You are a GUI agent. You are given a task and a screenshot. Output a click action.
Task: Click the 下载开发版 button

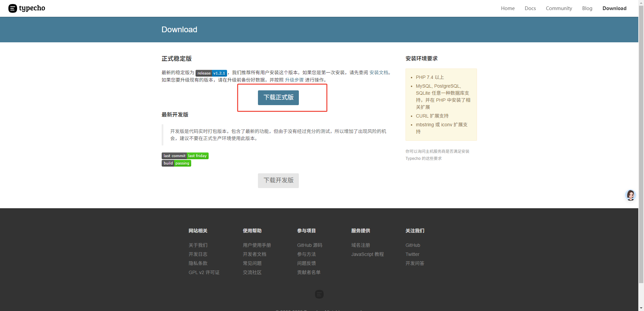click(x=278, y=180)
